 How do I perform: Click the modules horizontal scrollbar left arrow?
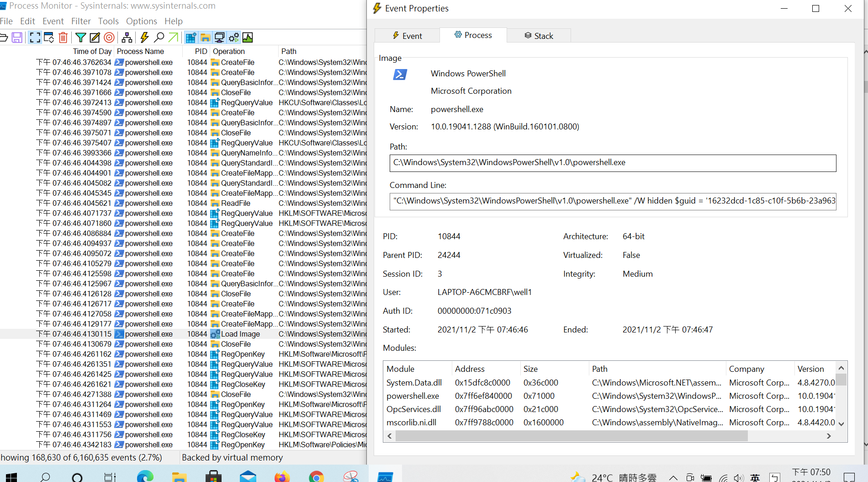[390, 436]
